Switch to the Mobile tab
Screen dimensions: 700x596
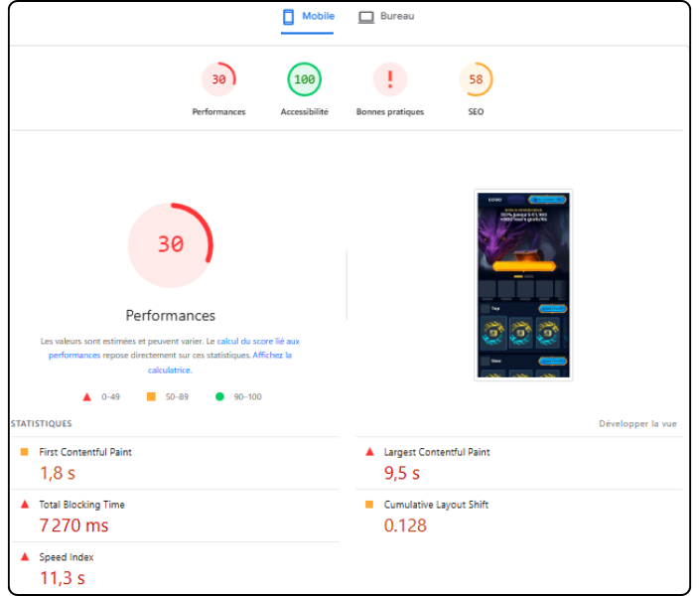(308, 17)
